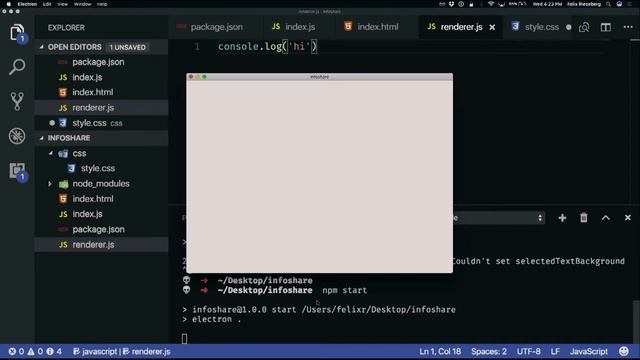The image size is (640, 360).
Task: Open the Edit menu in menu bar
Action: click(47, 4)
